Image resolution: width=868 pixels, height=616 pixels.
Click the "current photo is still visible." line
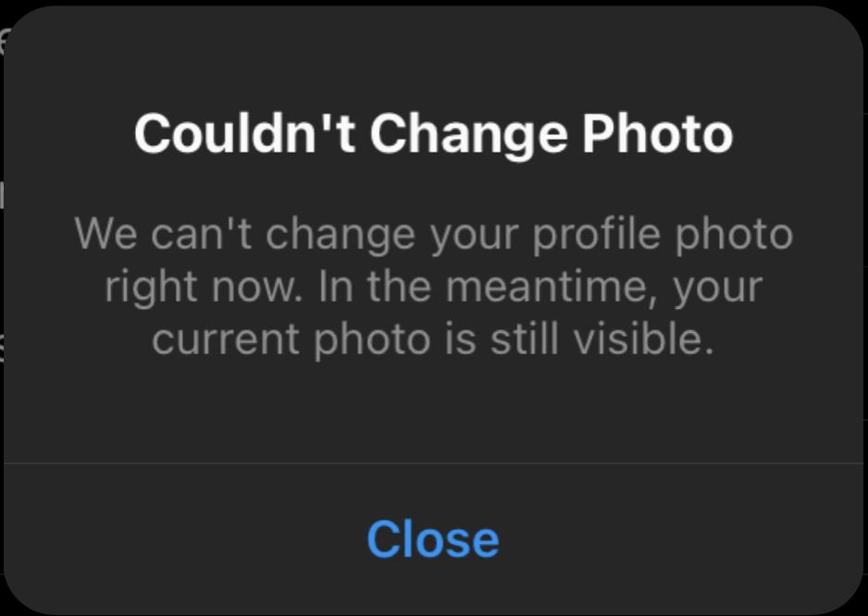pyautogui.click(x=433, y=340)
